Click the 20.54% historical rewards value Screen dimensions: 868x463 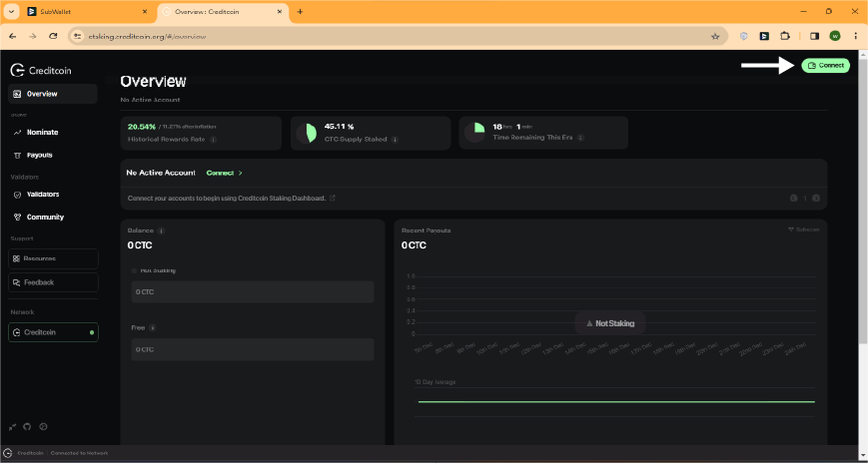click(x=142, y=127)
